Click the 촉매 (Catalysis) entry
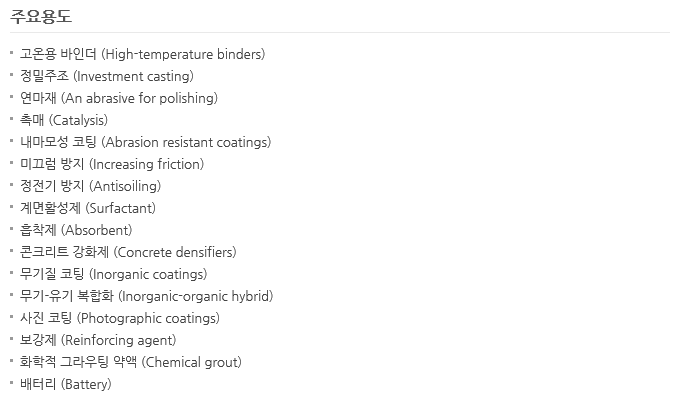Screen dimensions: 683x402 (64, 120)
